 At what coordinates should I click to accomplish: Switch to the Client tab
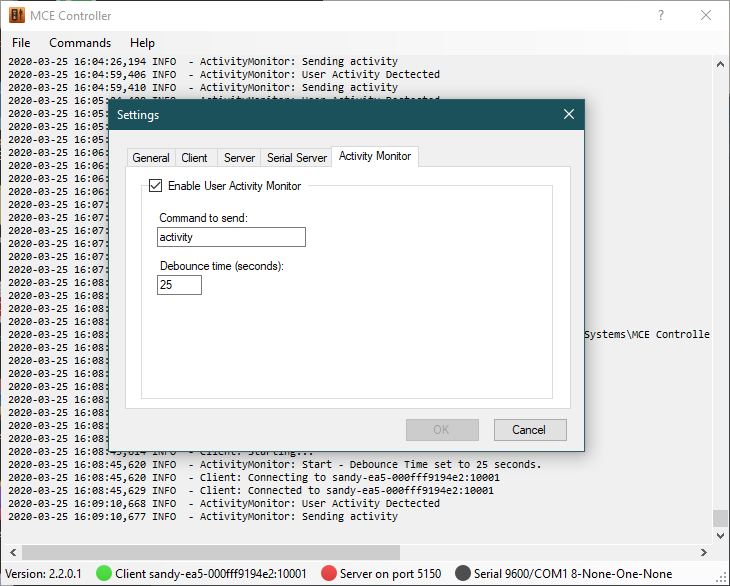click(x=195, y=158)
